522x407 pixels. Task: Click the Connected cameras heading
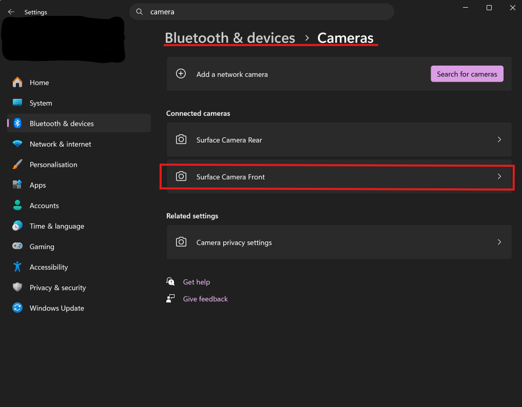tap(198, 114)
